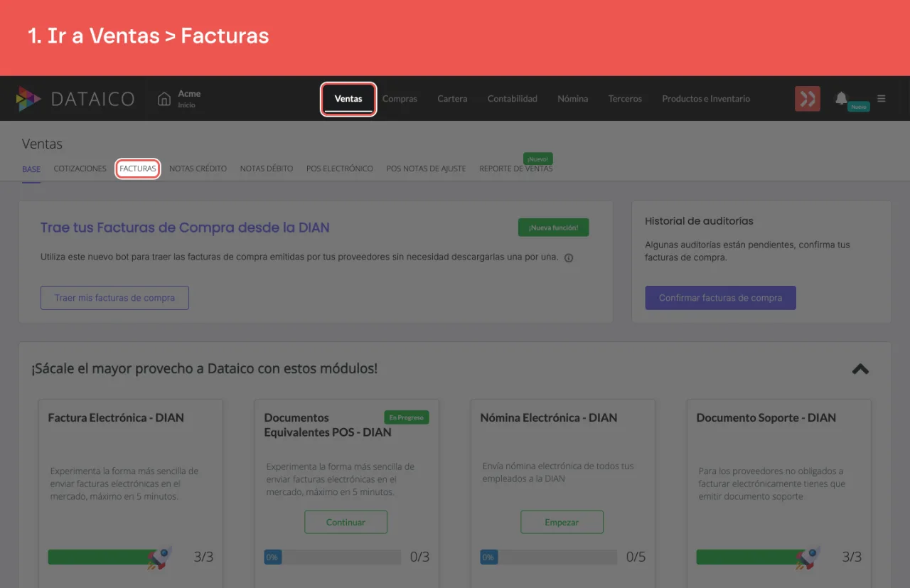
Task: Open the notifications bell
Action: pyautogui.click(x=841, y=98)
